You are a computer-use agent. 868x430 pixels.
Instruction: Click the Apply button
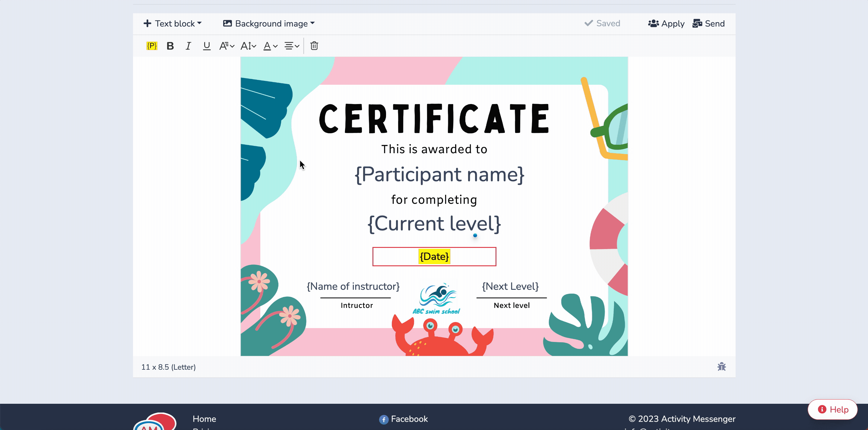[x=666, y=24]
